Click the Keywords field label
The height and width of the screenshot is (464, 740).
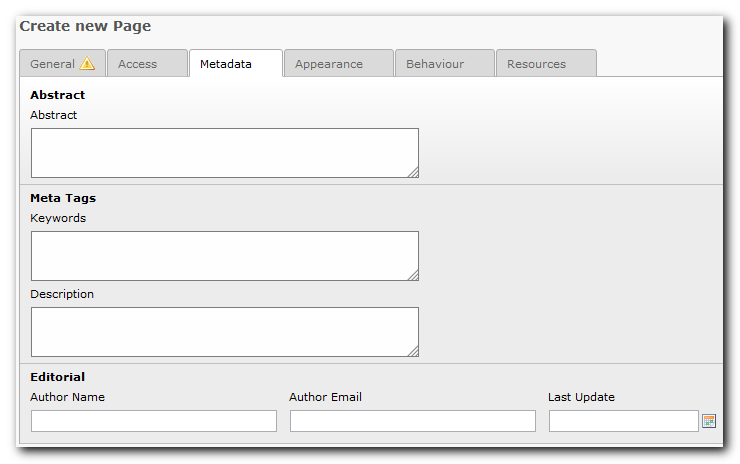(x=58, y=218)
